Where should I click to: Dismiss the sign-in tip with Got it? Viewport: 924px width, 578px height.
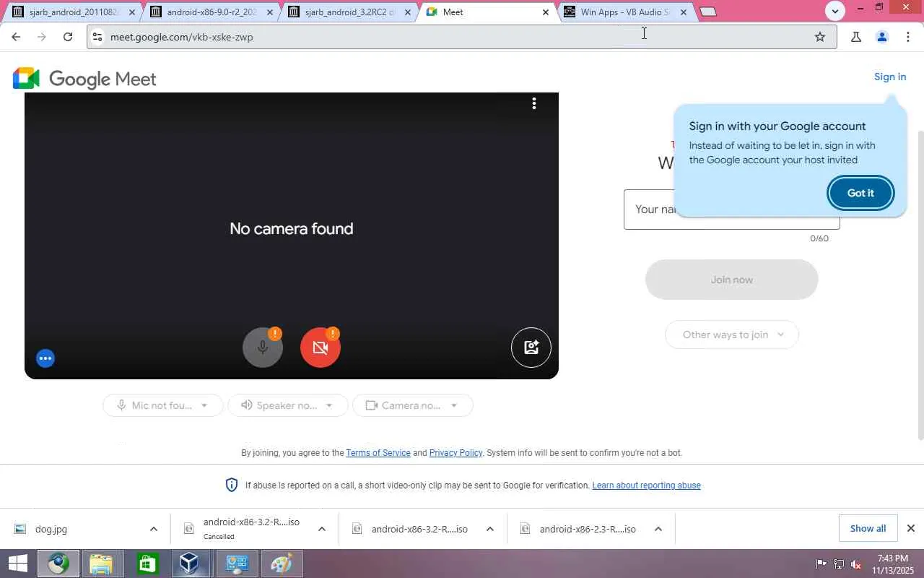860,193
